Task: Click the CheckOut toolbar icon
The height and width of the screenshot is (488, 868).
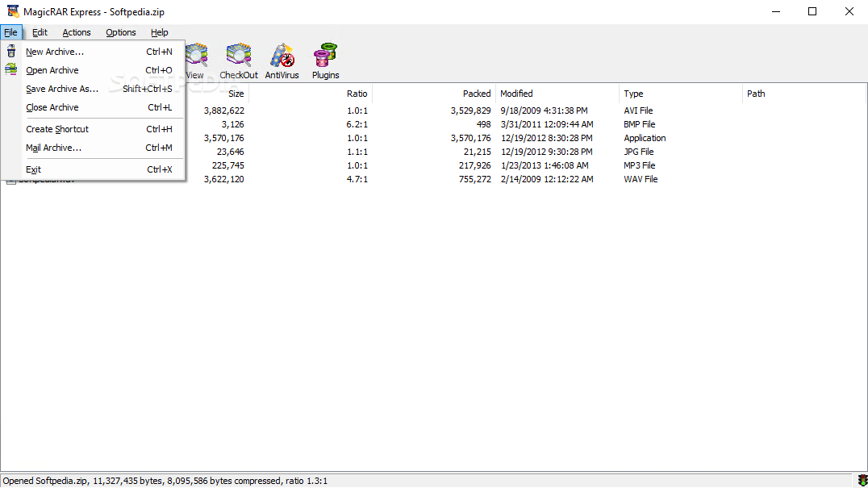Action: click(x=239, y=60)
